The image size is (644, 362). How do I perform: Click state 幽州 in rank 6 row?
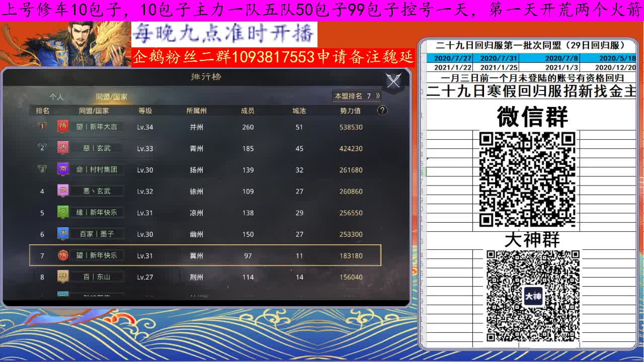click(x=196, y=234)
